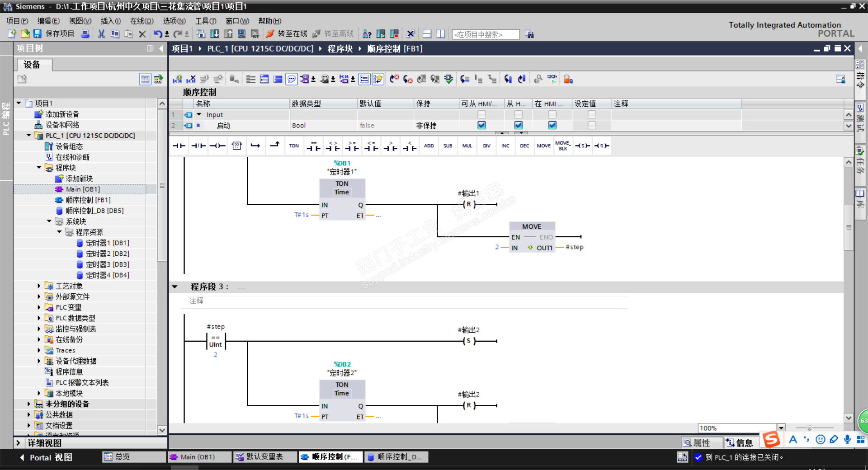Insert an output coil instruction
868x470 pixels.
click(217, 146)
